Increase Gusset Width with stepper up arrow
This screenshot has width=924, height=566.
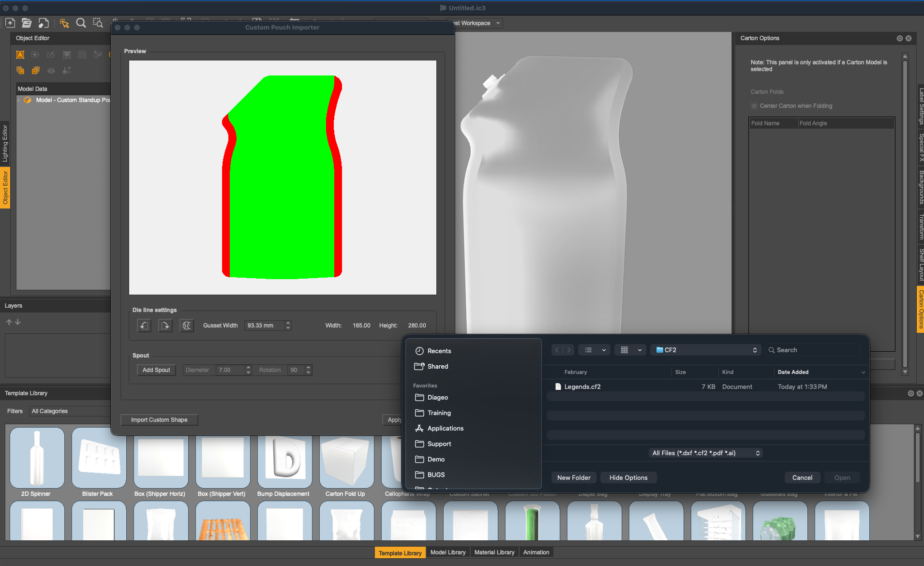288,323
